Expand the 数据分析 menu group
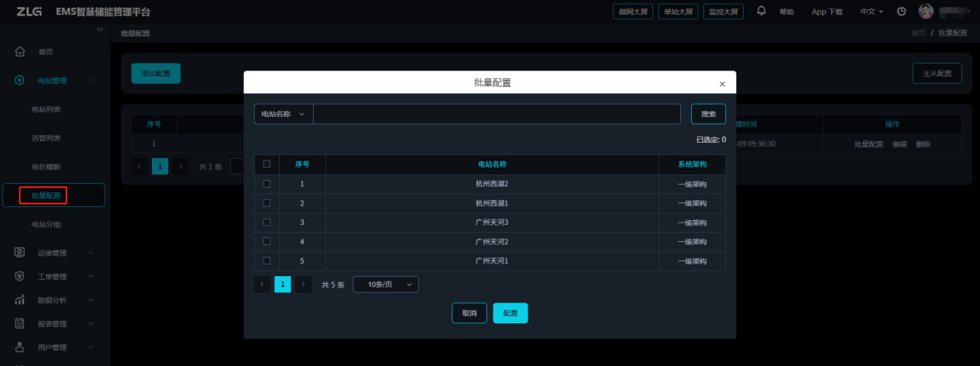This screenshot has width=980, height=366. tap(91, 299)
